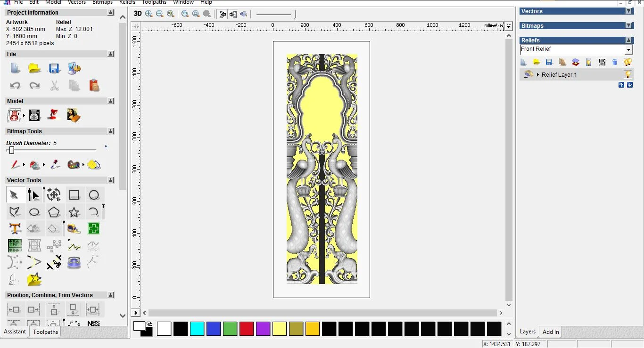Switch to the Add In tab
The height and width of the screenshot is (348, 644).
551,332
